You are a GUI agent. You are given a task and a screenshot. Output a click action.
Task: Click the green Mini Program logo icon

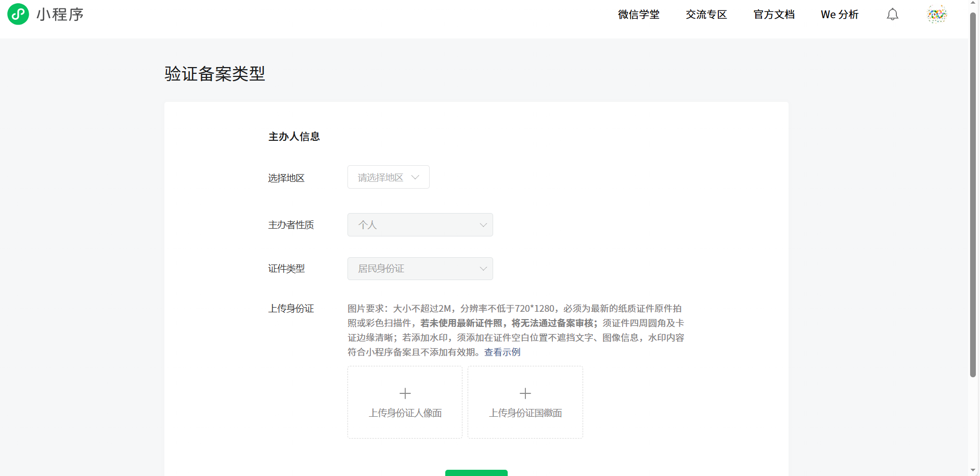pyautogui.click(x=18, y=14)
